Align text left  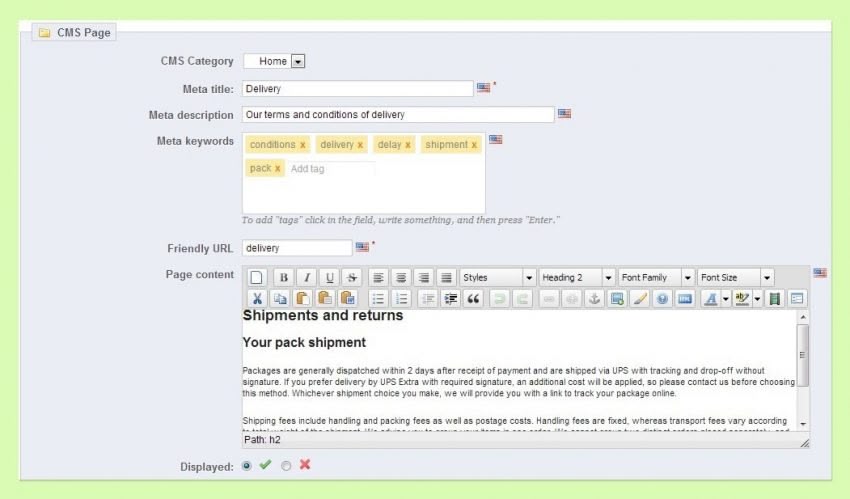coord(378,277)
